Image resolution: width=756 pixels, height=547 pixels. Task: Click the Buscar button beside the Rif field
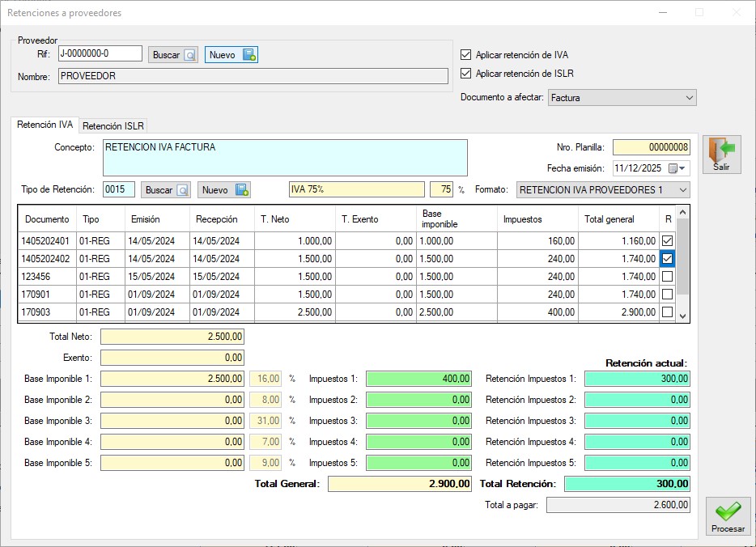[173, 55]
